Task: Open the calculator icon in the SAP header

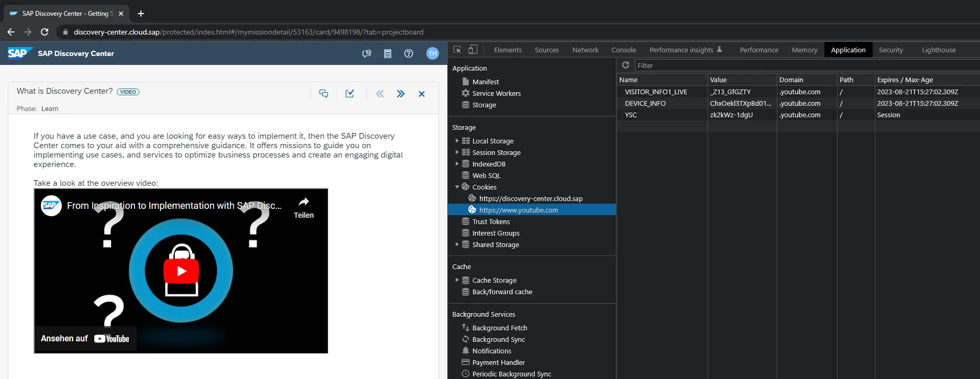Action: 388,53
